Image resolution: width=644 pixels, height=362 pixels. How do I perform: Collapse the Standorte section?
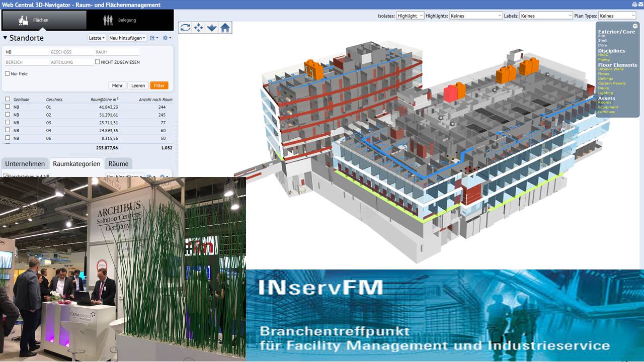coord(5,38)
